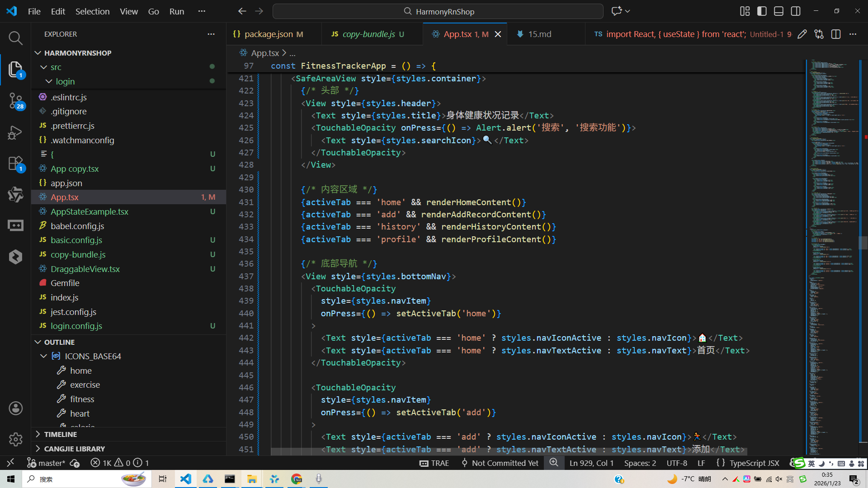Click TypeScript JSX language mode
Image resolution: width=868 pixels, height=488 pixels.
754,463
